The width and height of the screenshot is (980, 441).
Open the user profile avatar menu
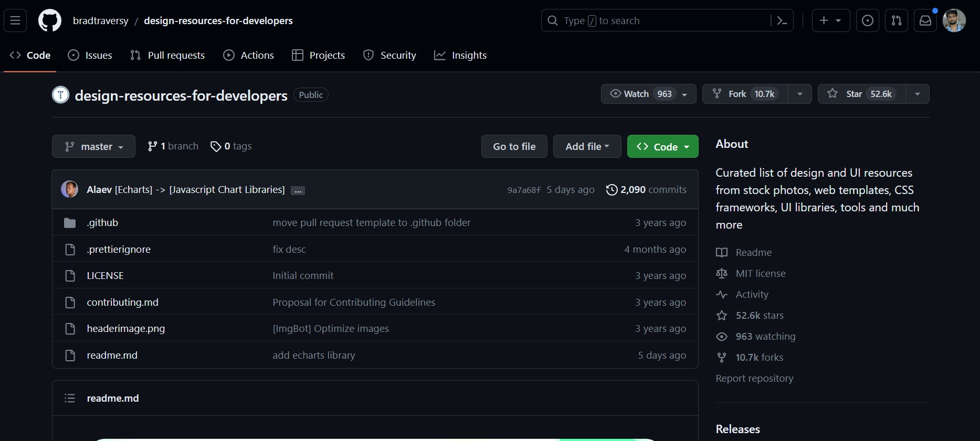click(954, 20)
